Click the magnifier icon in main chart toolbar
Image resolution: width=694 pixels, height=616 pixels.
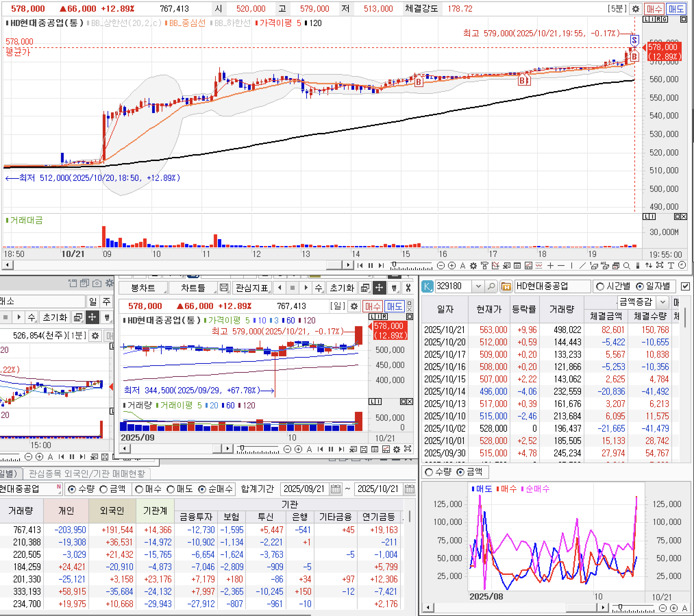pyautogui.click(x=627, y=266)
